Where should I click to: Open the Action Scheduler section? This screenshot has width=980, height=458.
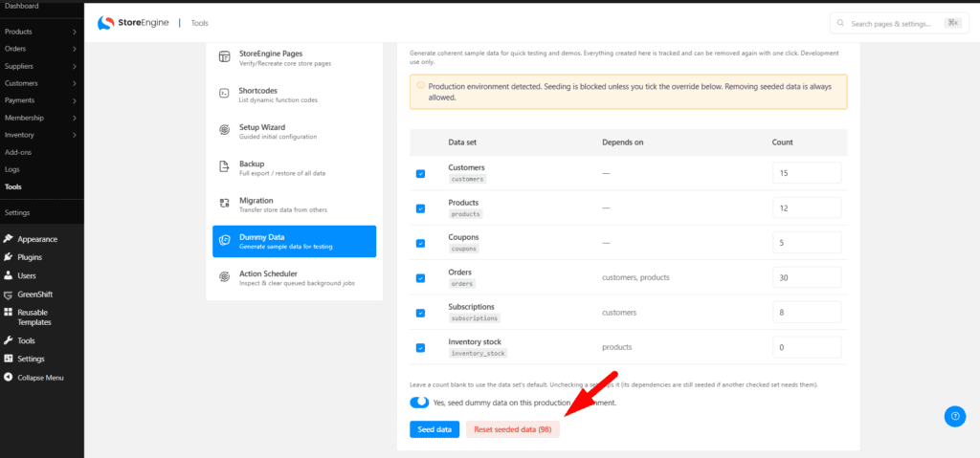(295, 277)
